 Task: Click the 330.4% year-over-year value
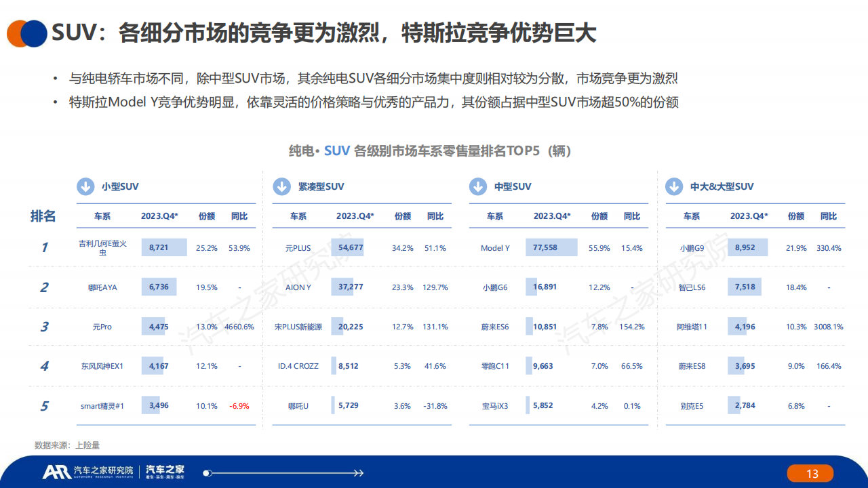click(x=829, y=248)
